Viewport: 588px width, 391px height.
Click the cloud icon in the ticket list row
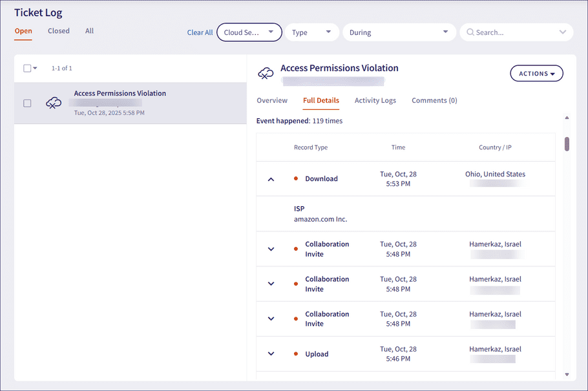[54, 103]
